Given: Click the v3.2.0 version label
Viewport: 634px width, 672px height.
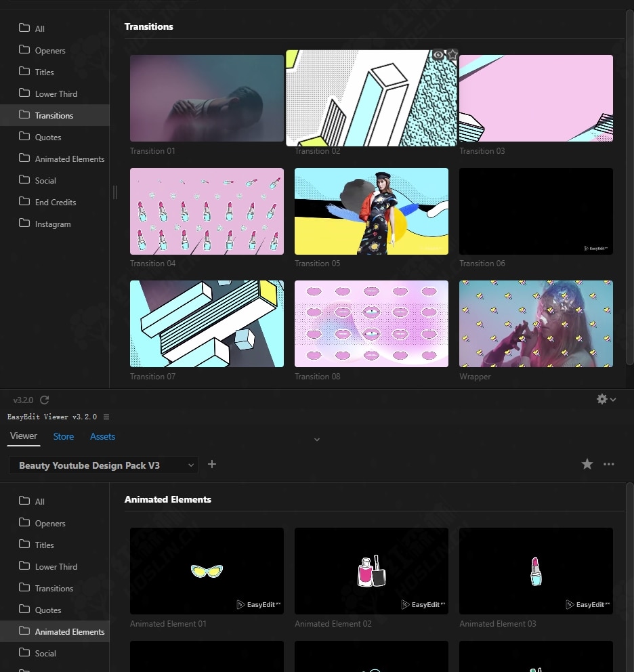Looking at the screenshot, I should [x=23, y=400].
